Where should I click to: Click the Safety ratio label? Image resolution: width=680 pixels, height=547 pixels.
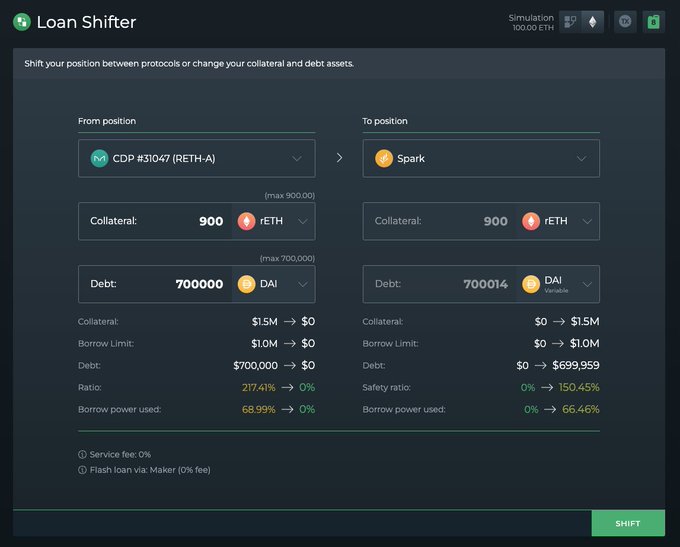click(x=386, y=387)
